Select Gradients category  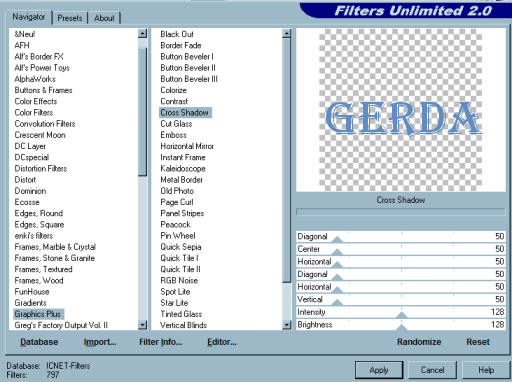[x=30, y=303]
